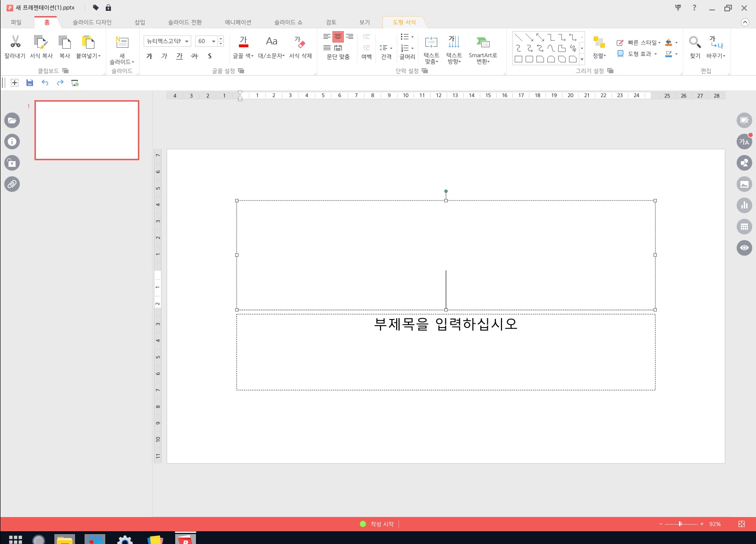Switch to the 삽입 ribbon tab

point(139,22)
